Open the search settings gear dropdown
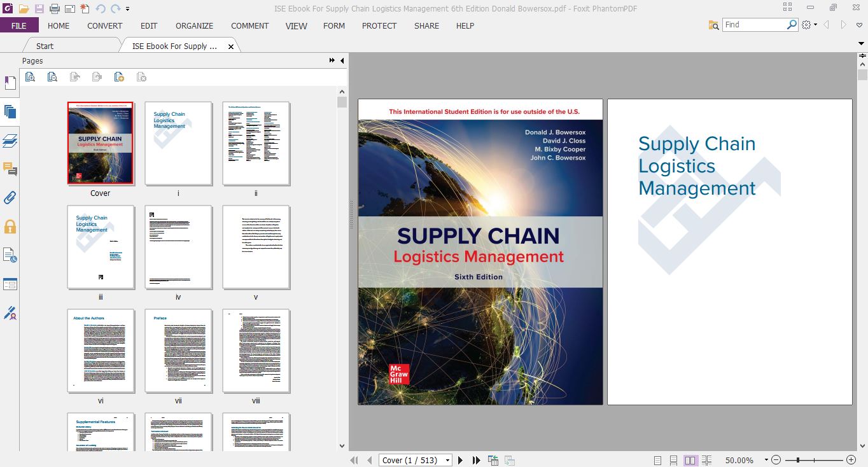This screenshot has height=467, width=868. tap(809, 25)
